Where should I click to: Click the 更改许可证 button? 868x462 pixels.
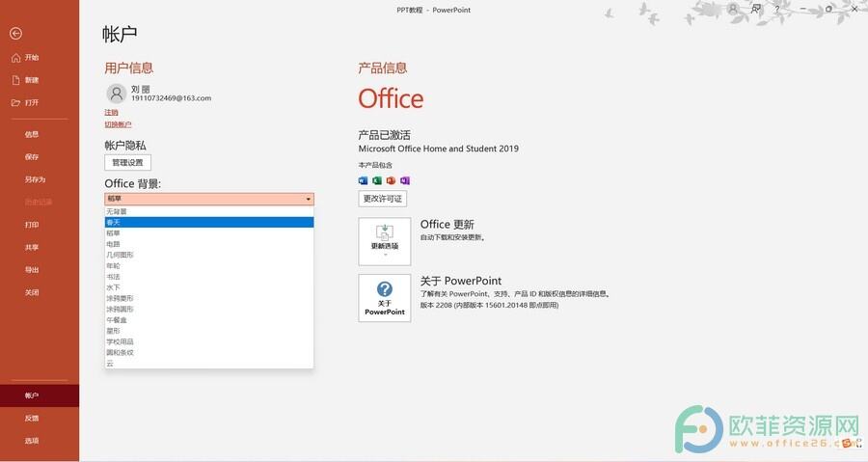click(x=383, y=199)
